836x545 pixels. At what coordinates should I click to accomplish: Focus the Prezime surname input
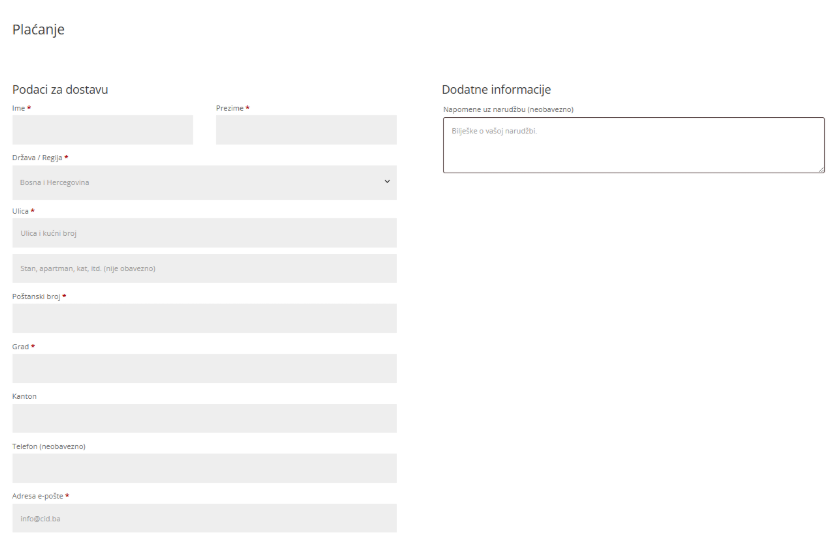pyautogui.click(x=306, y=130)
